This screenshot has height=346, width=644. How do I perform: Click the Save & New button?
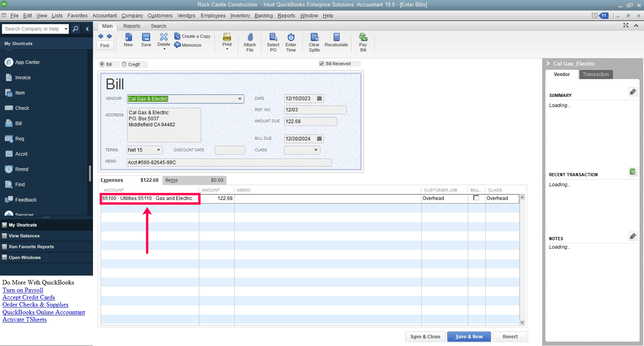pyautogui.click(x=469, y=337)
